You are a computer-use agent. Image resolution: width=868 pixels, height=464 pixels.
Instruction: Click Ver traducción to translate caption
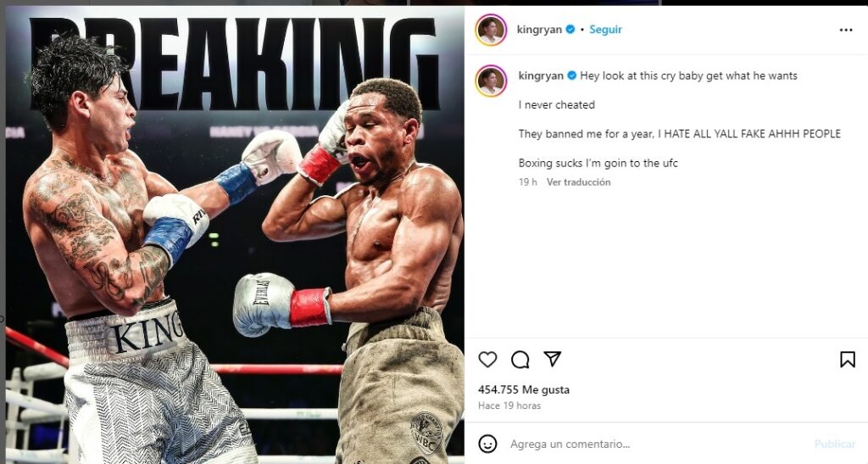(578, 182)
